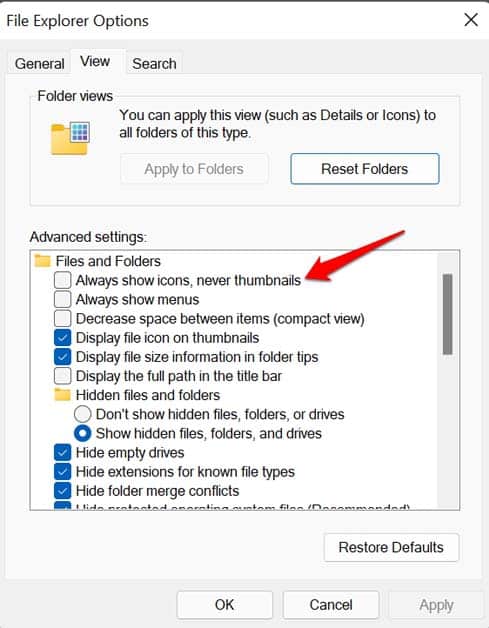The width and height of the screenshot is (489, 628).
Task: Click the Hidden files and folders icon
Action: click(x=62, y=395)
